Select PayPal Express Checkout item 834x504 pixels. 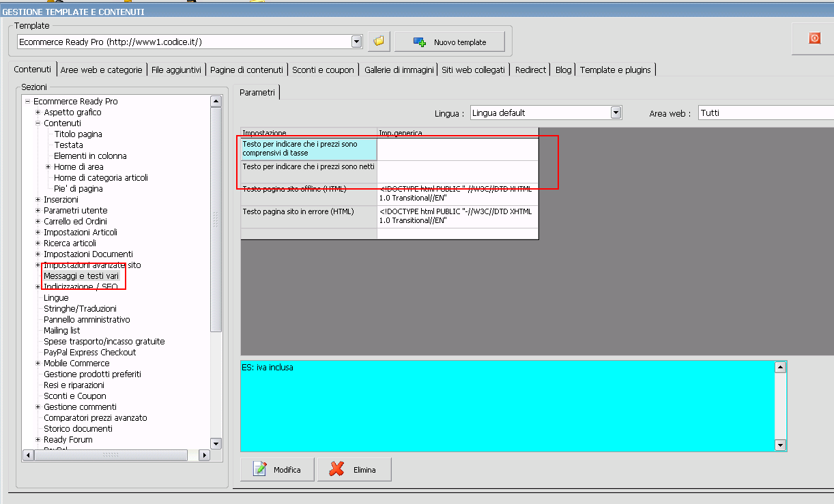89,352
